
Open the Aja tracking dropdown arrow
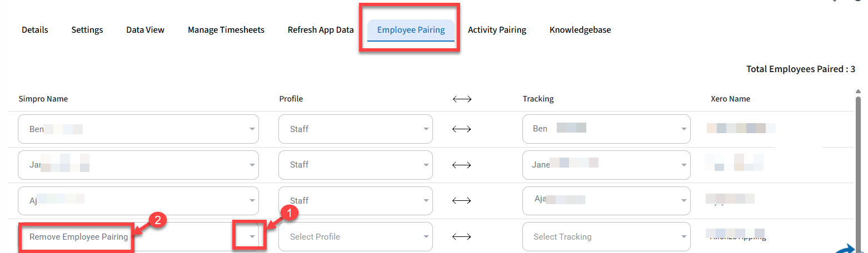pos(684,201)
